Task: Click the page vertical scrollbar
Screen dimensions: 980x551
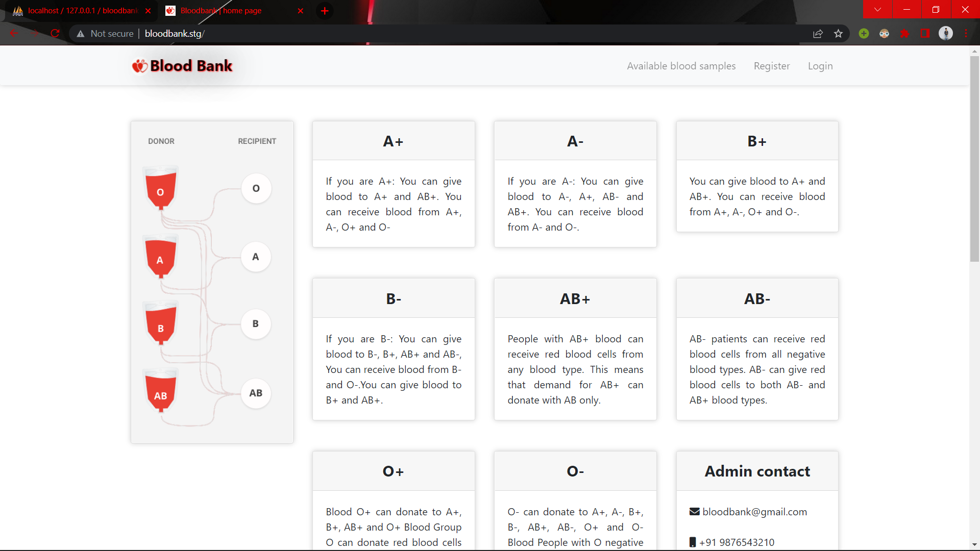Action: point(974,159)
